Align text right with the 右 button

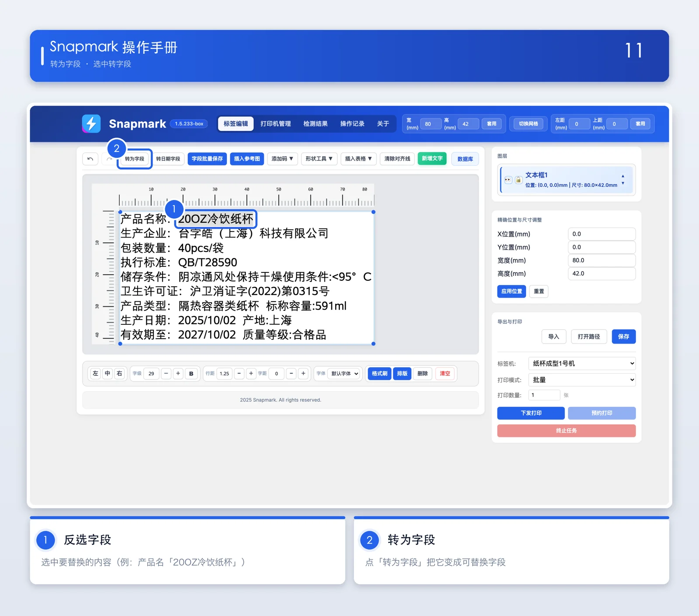(x=119, y=374)
